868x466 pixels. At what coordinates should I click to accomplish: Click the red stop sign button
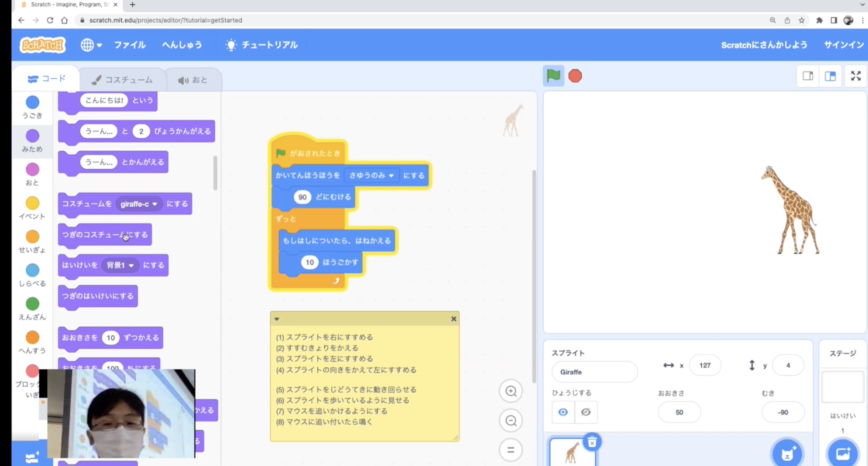click(x=575, y=76)
